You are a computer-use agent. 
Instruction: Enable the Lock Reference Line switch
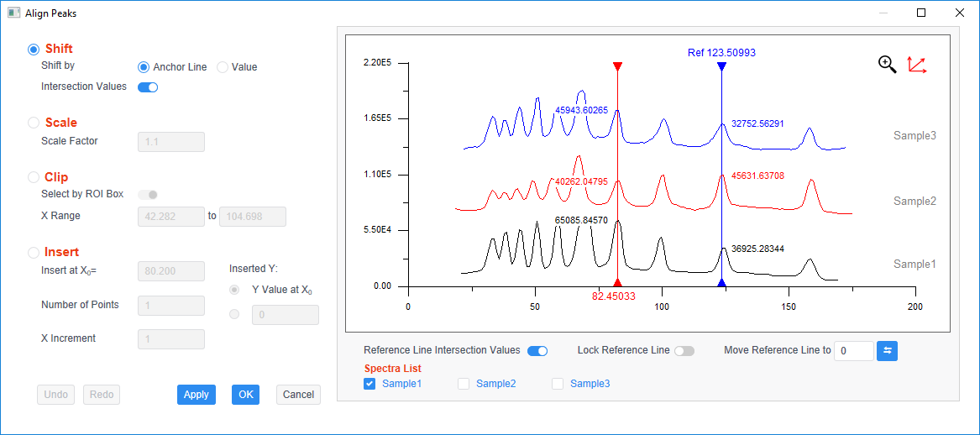(684, 351)
